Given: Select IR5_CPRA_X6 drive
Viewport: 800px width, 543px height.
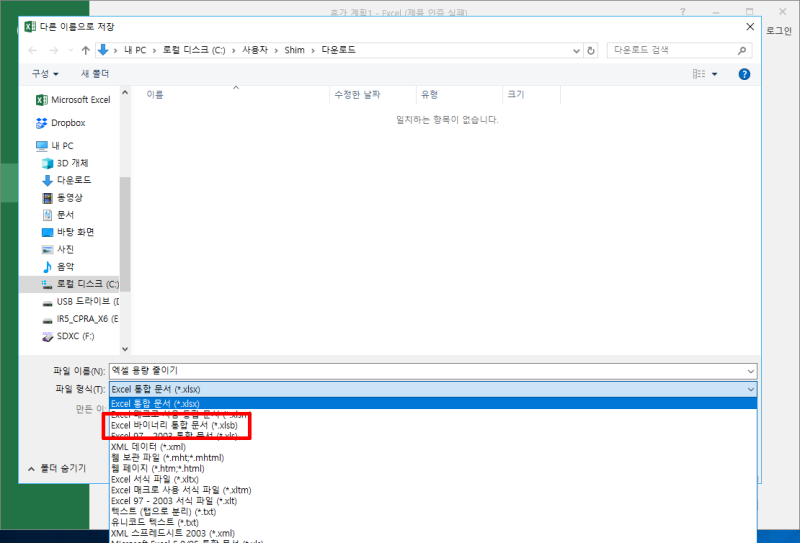Looking at the screenshot, I should point(80,318).
